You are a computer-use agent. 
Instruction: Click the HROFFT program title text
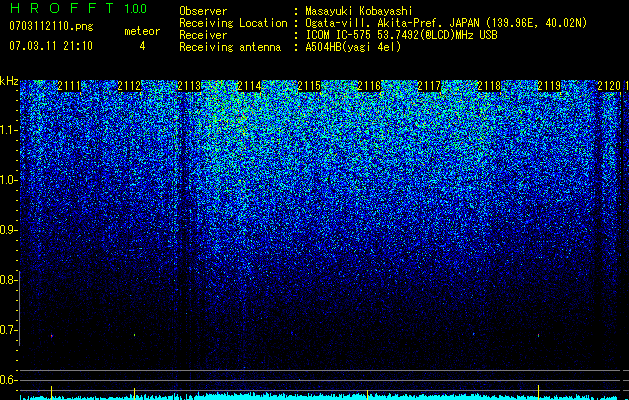[x=62, y=8]
